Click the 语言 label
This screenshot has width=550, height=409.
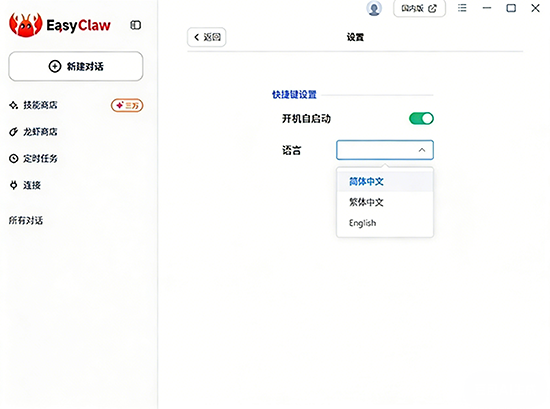292,150
